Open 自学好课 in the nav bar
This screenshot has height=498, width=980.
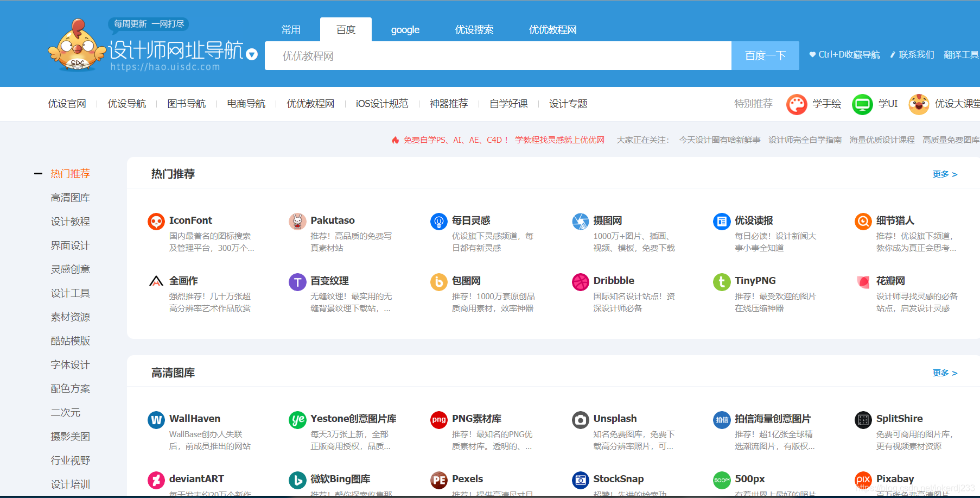click(508, 104)
